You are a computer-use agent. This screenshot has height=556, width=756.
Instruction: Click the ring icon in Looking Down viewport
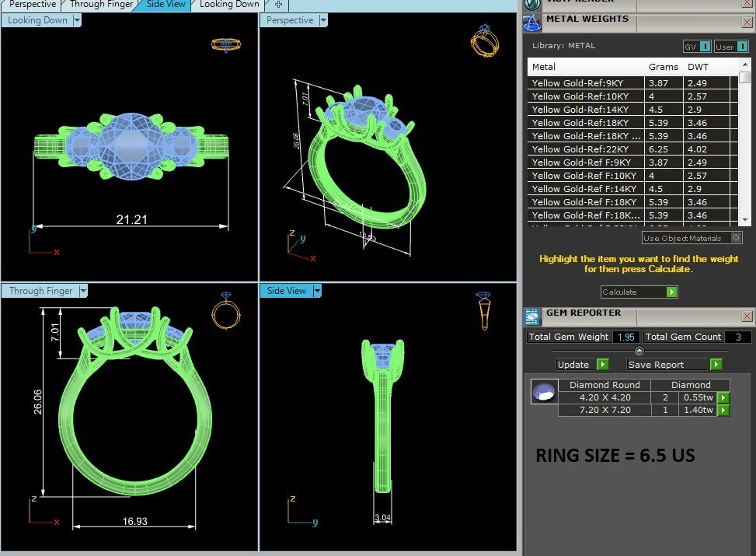tap(226, 44)
